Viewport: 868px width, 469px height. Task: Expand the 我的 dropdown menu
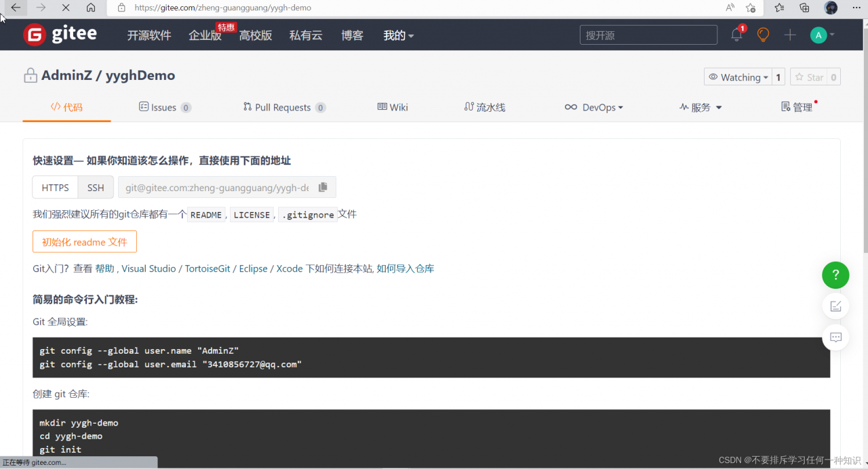point(399,35)
